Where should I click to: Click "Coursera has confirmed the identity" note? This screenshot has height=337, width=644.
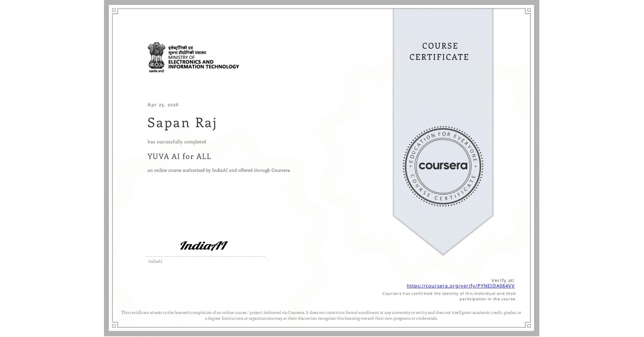click(x=449, y=296)
